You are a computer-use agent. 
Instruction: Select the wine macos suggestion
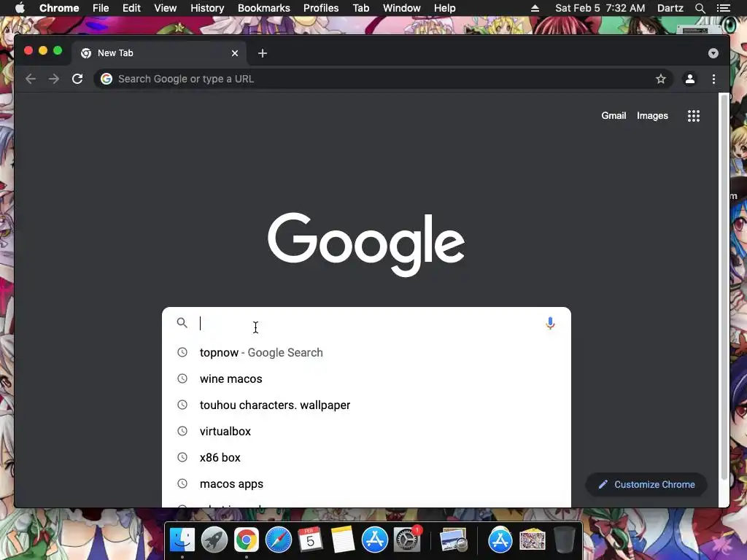pyautogui.click(x=366, y=378)
